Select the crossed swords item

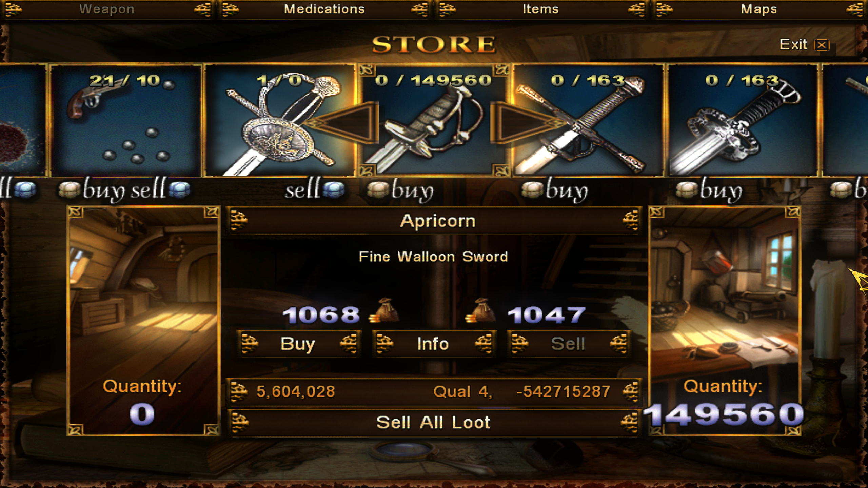[588, 120]
